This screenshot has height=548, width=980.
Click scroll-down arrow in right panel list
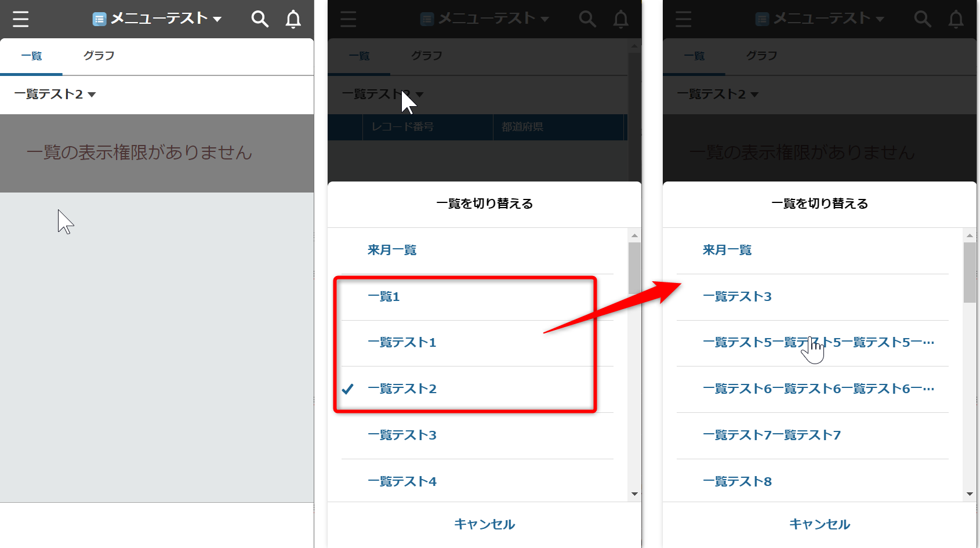(x=970, y=494)
